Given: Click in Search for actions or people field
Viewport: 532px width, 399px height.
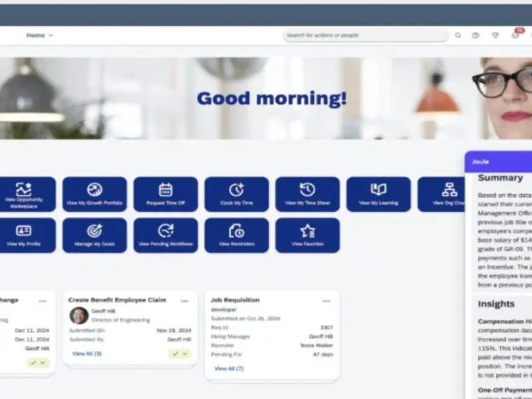Looking at the screenshot, I should [x=365, y=35].
